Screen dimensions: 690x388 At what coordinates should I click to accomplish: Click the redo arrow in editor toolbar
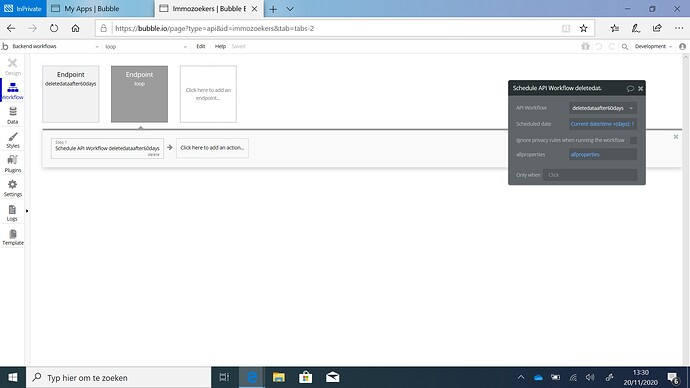point(612,46)
